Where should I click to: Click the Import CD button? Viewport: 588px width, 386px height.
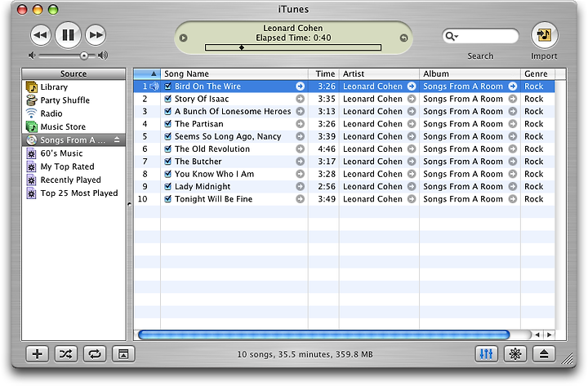coord(544,35)
